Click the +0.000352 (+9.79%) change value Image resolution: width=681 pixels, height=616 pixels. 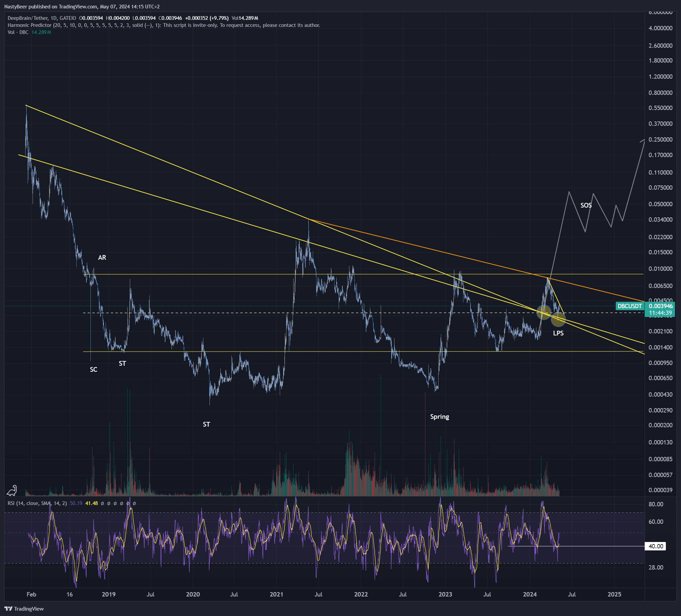click(x=207, y=18)
